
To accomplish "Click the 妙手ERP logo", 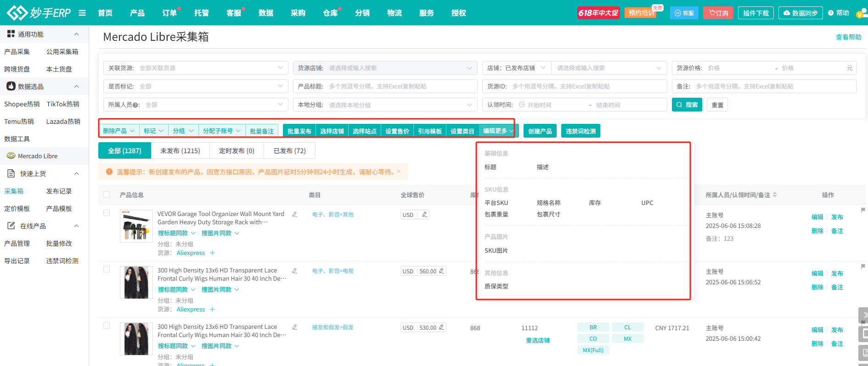I will [x=39, y=13].
